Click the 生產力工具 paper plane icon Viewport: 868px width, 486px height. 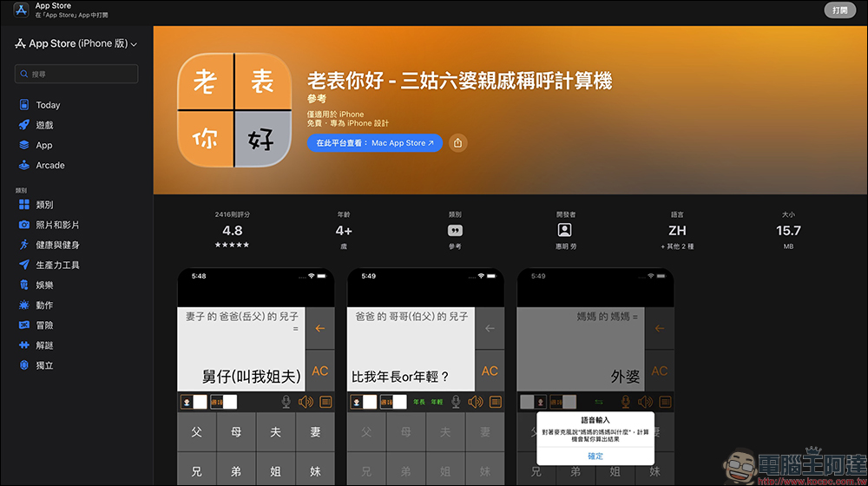[x=23, y=265]
